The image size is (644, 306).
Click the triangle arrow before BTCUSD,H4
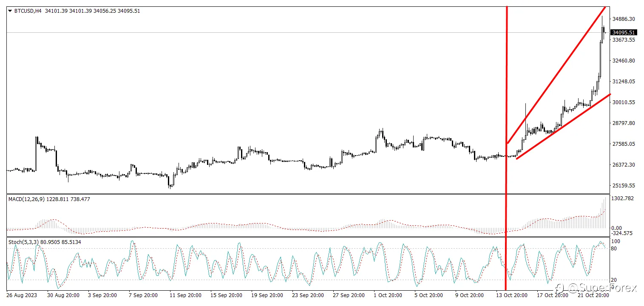(x=10, y=11)
